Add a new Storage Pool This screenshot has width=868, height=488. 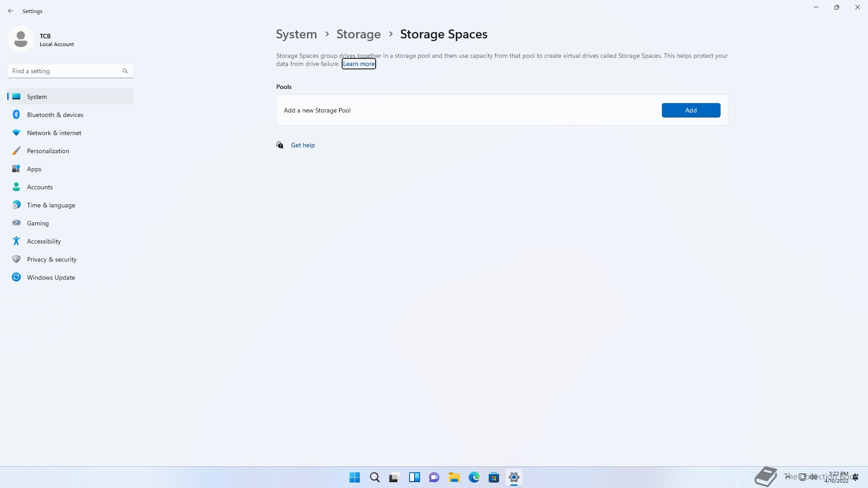tap(691, 110)
